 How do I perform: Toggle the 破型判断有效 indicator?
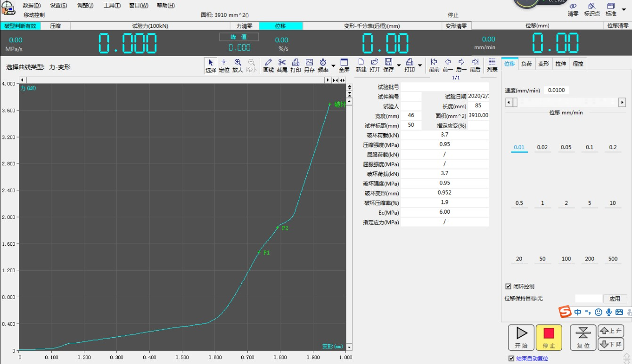pos(20,26)
